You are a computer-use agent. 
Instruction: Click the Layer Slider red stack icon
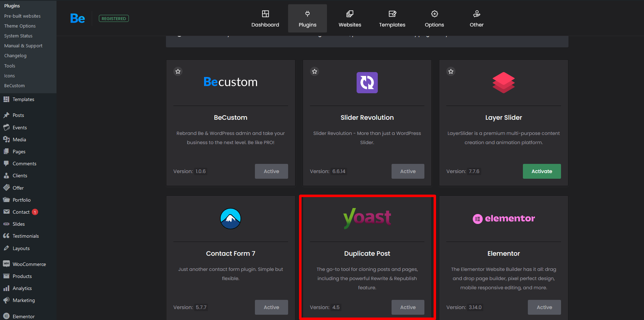[x=503, y=83]
